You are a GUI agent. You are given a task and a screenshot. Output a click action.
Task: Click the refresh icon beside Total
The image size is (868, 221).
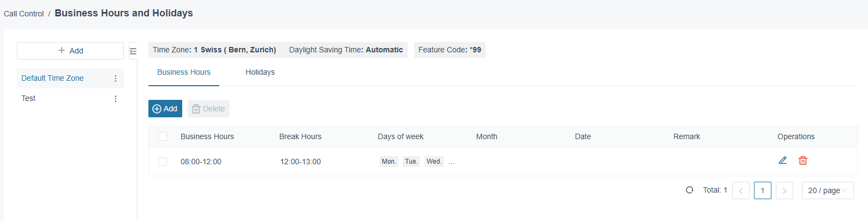tap(690, 190)
